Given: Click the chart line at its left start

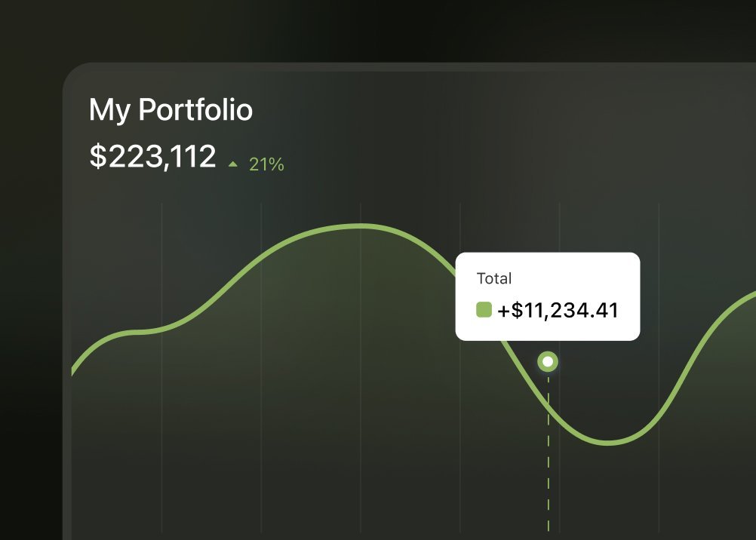Looking at the screenshot, I should [x=74, y=370].
